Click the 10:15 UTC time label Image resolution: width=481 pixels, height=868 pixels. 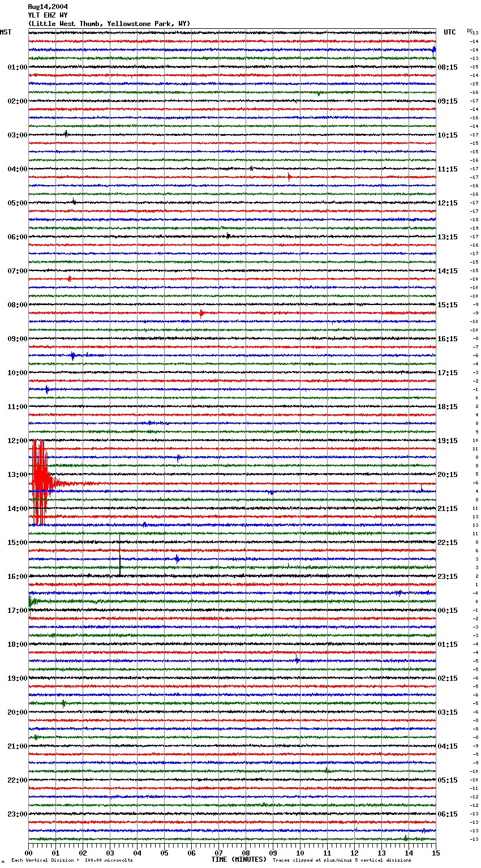(448, 135)
